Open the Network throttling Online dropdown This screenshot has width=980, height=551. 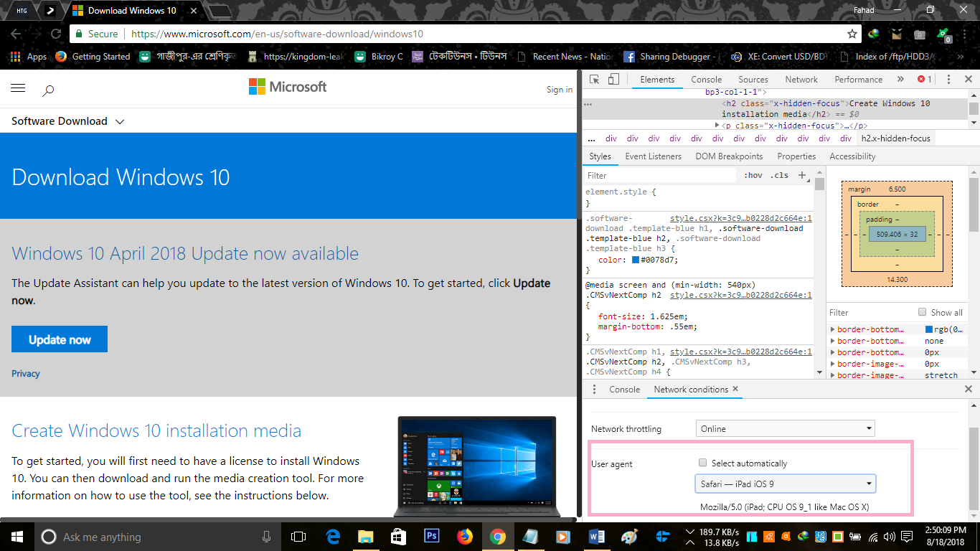[x=785, y=428]
